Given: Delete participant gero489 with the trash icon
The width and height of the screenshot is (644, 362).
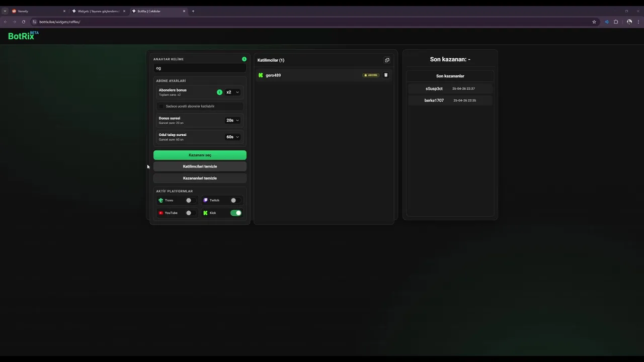Looking at the screenshot, I should point(386,75).
